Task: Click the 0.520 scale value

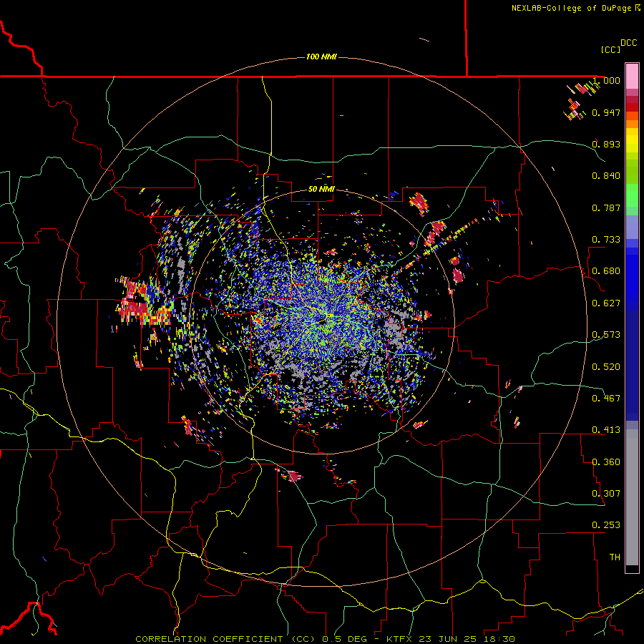Action: [606, 367]
